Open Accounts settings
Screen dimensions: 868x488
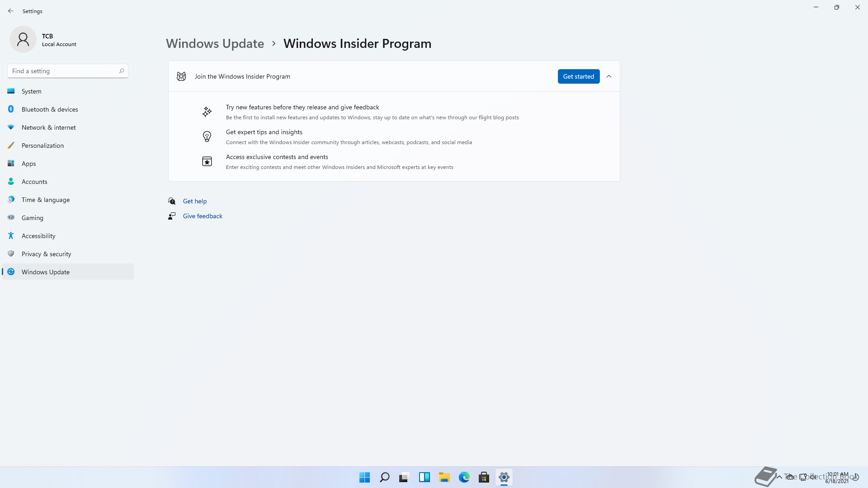[68, 182]
